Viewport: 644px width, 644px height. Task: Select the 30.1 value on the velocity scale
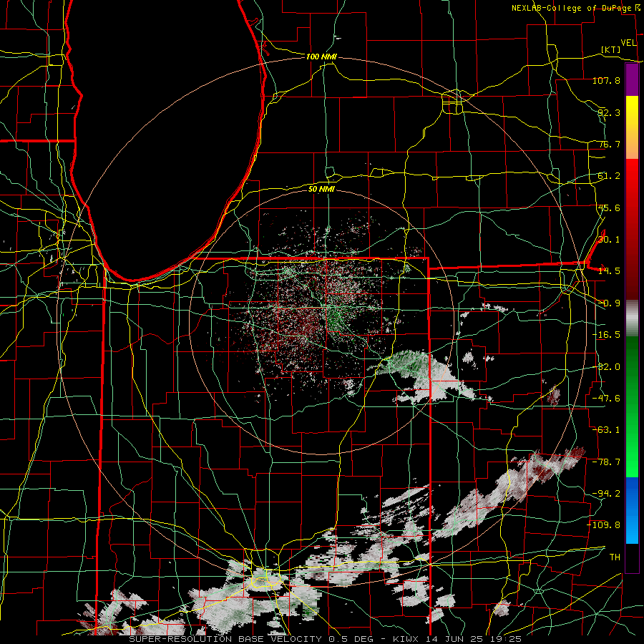[x=609, y=240]
